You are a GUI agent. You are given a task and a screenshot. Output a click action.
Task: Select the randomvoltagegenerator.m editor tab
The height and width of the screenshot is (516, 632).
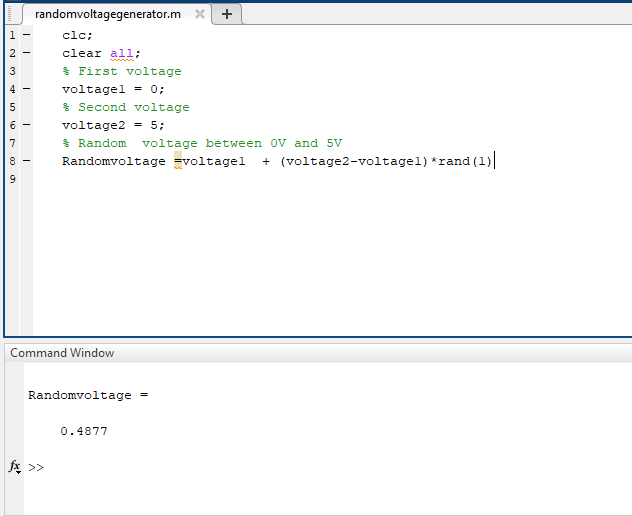(x=117, y=14)
